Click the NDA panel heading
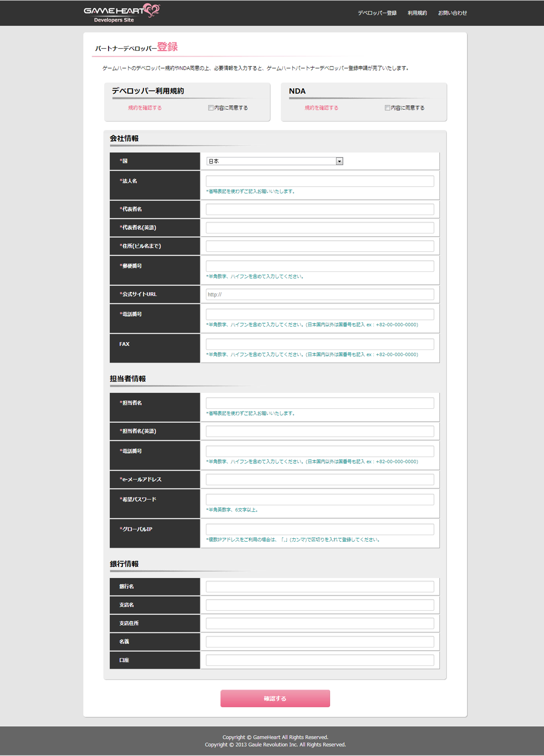 click(x=297, y=91)
